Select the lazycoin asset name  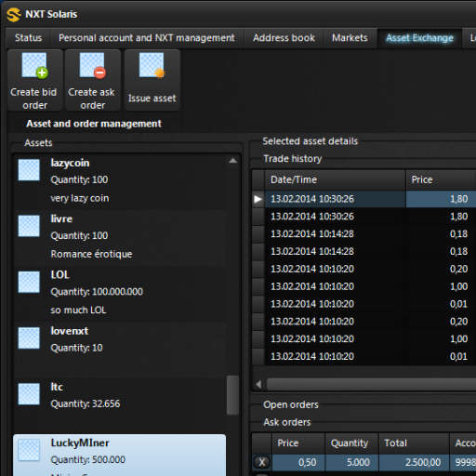pos(70,163)
